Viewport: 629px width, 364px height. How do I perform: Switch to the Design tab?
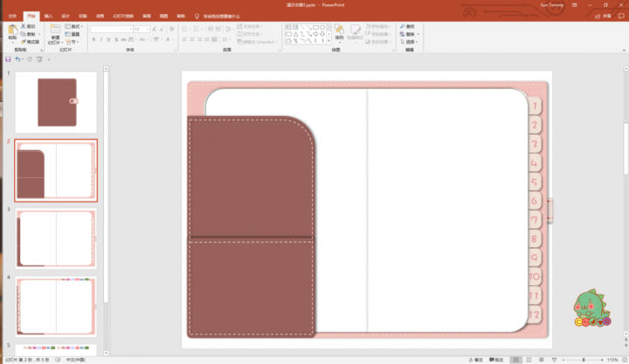coord(66,16)
